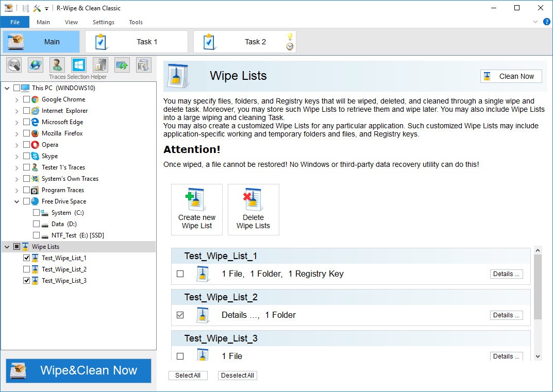553x392 pixels.
Task: Collapse the Free Drive Space node
Action: (x=16, y=201)
